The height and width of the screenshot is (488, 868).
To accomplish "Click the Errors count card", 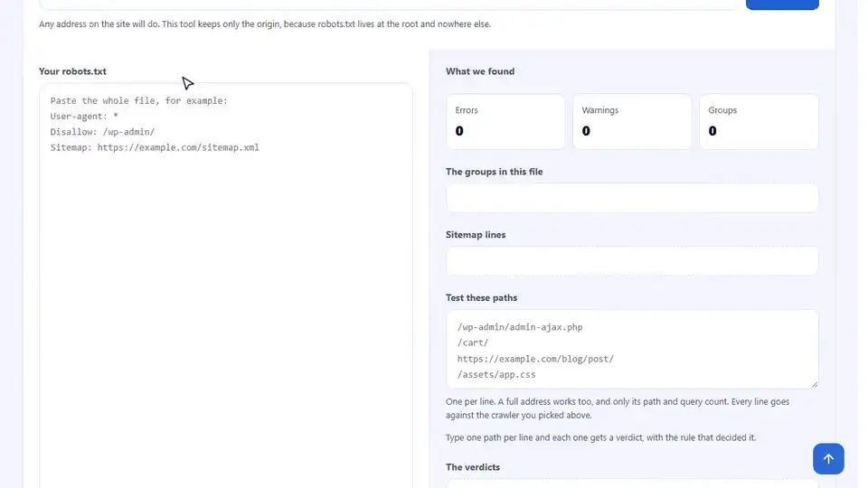I will 505,121.
